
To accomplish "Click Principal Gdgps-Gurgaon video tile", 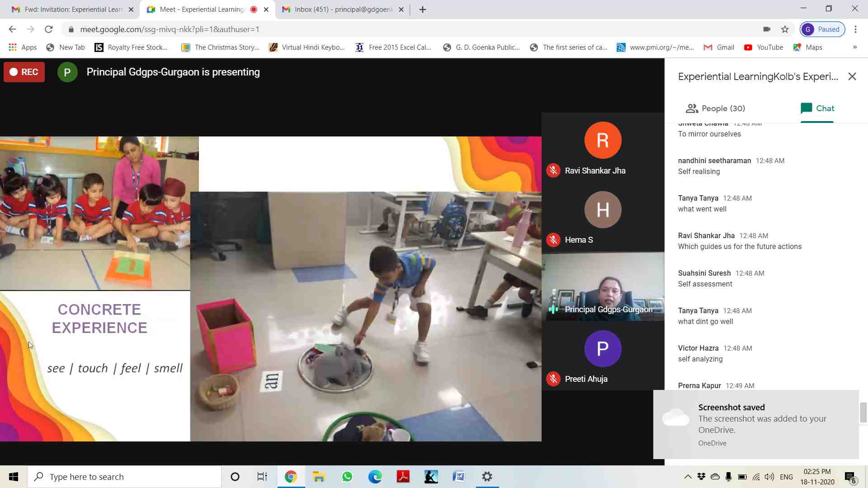I will [x=603, y=286].
